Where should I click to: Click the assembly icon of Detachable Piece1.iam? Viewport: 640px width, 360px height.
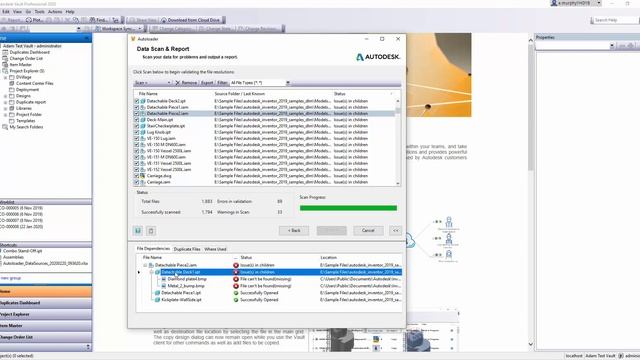(143, 107)
